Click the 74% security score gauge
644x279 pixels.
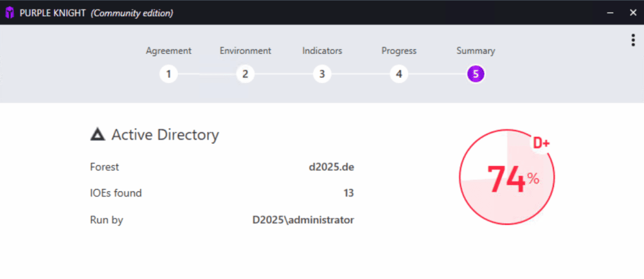507,178
